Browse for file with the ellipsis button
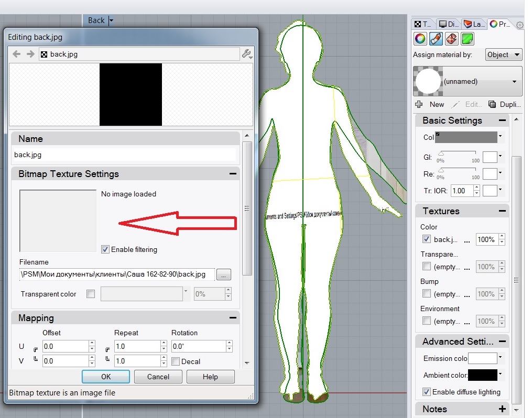This screenshot has width=532, height=418. tap(223, 274)
